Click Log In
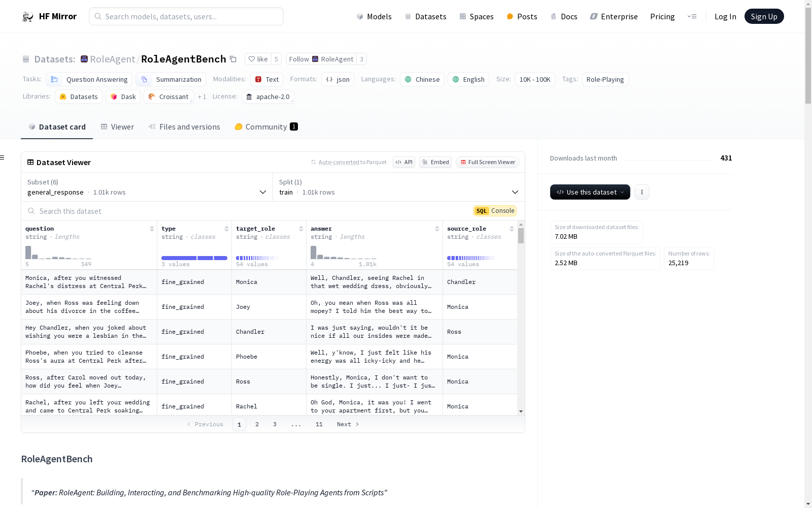Viewport: 812px width, 508px height. 725,16
